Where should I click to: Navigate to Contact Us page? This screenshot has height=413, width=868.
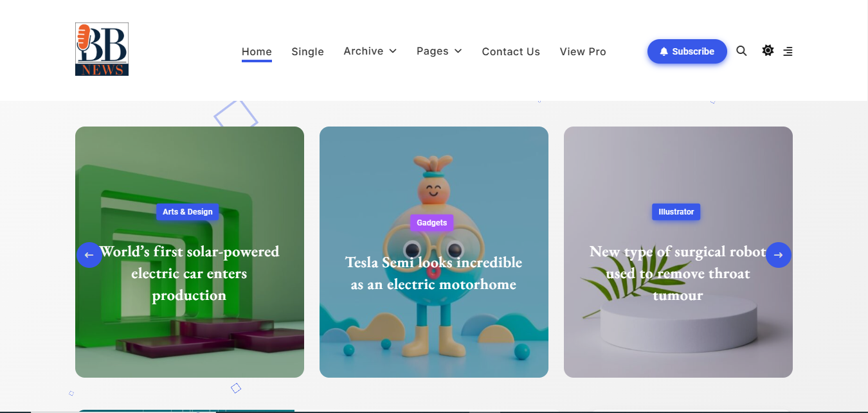(511, 52)
